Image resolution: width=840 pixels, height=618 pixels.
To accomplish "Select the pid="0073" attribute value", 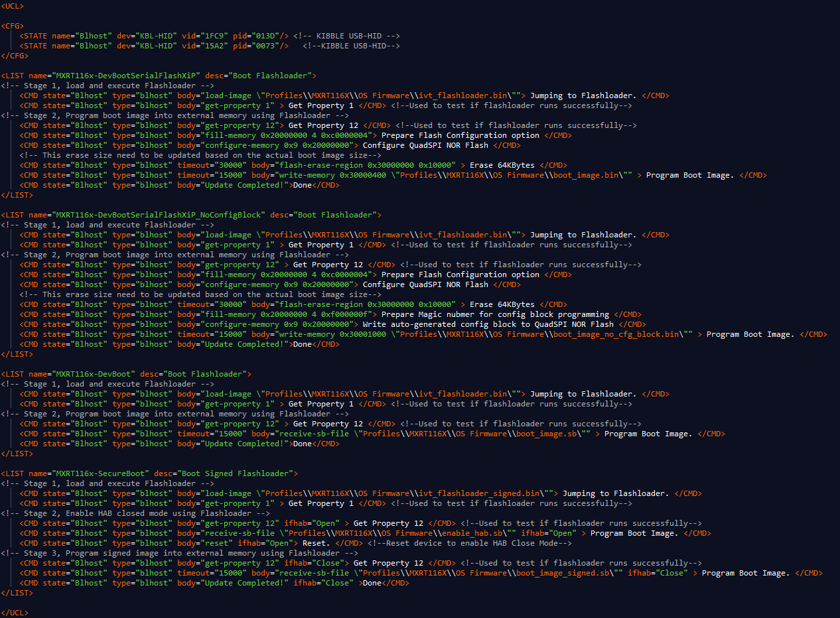I will pos(265,46).
